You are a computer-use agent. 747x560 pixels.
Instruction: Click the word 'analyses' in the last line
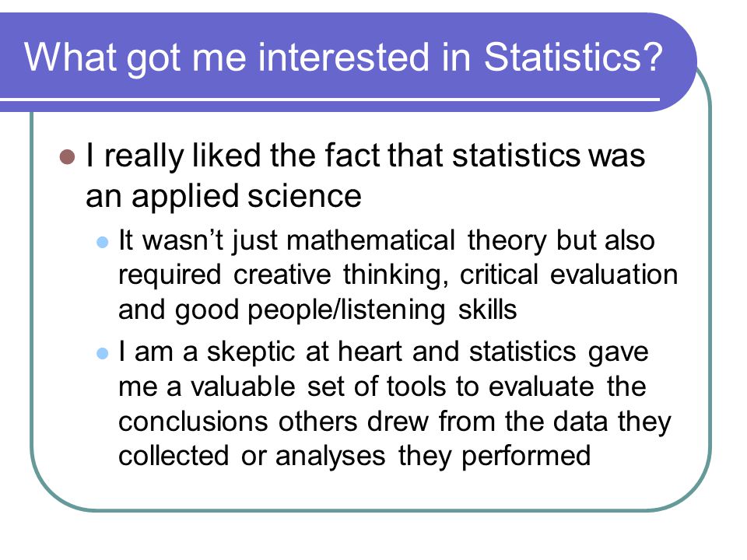click(x=330, y=457)
